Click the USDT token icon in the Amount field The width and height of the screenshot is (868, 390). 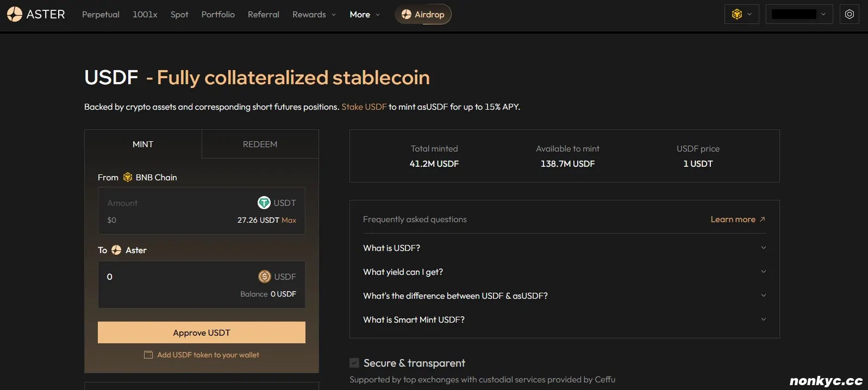[x=264, y=203]
